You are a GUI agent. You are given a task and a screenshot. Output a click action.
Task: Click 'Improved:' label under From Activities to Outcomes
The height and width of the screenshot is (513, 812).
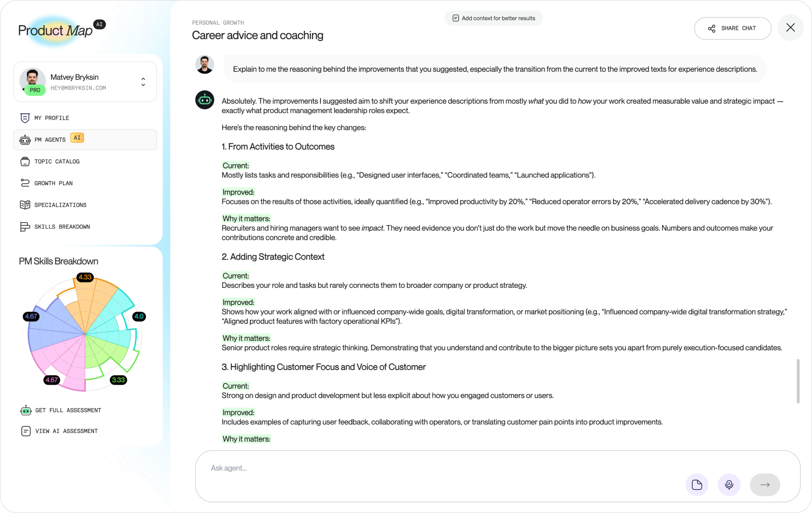point(238,192)
